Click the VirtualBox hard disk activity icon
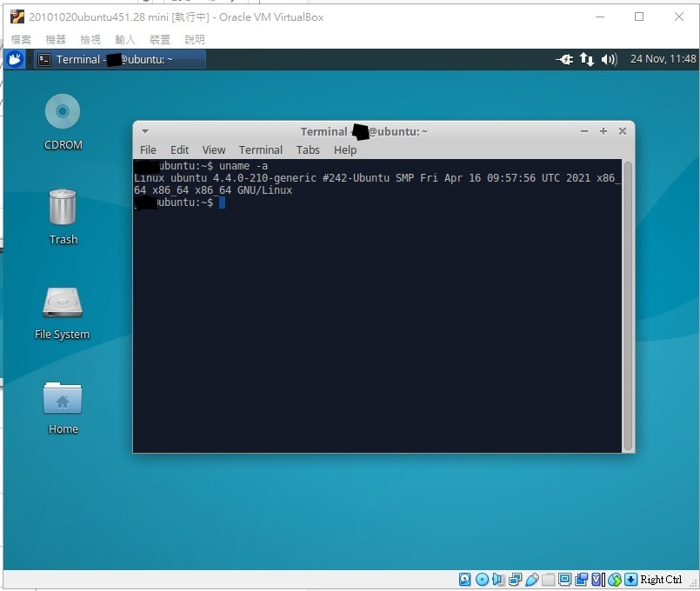The height and width of the screenshot is (591, 700). [464, 580]
